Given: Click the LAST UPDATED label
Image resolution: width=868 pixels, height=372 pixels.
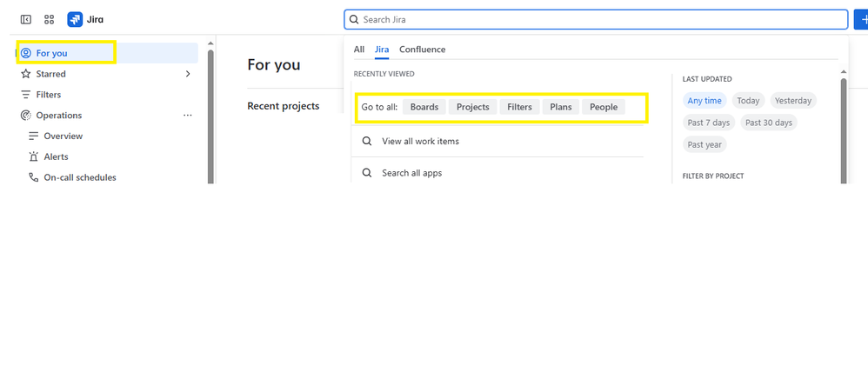Looking at the screenshot, I should [x=707, y=79].
